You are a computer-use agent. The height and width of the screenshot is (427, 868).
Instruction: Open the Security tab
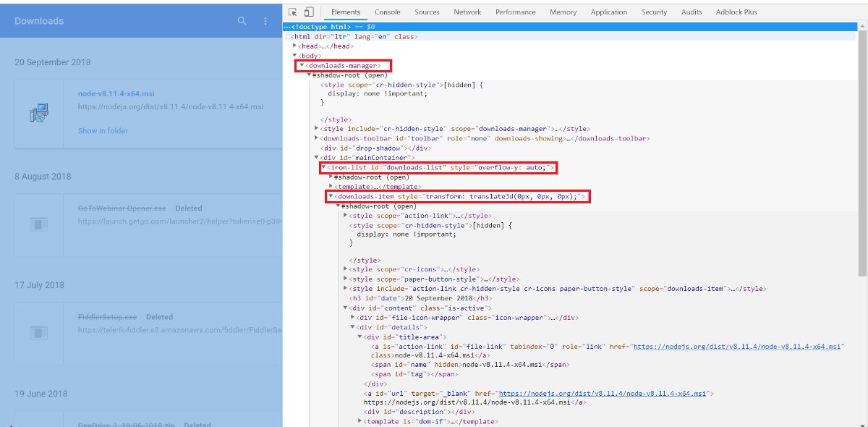click(x=654, y=12)
